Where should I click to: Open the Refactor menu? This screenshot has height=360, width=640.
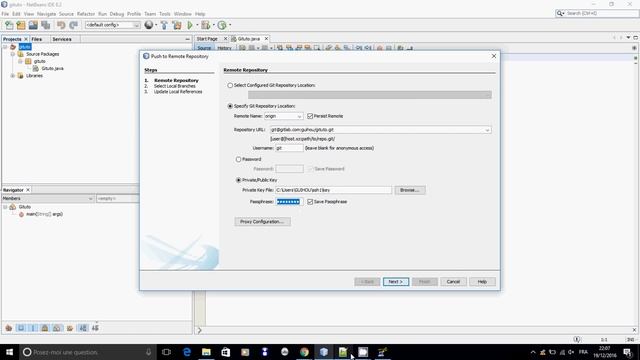point(86,14)
